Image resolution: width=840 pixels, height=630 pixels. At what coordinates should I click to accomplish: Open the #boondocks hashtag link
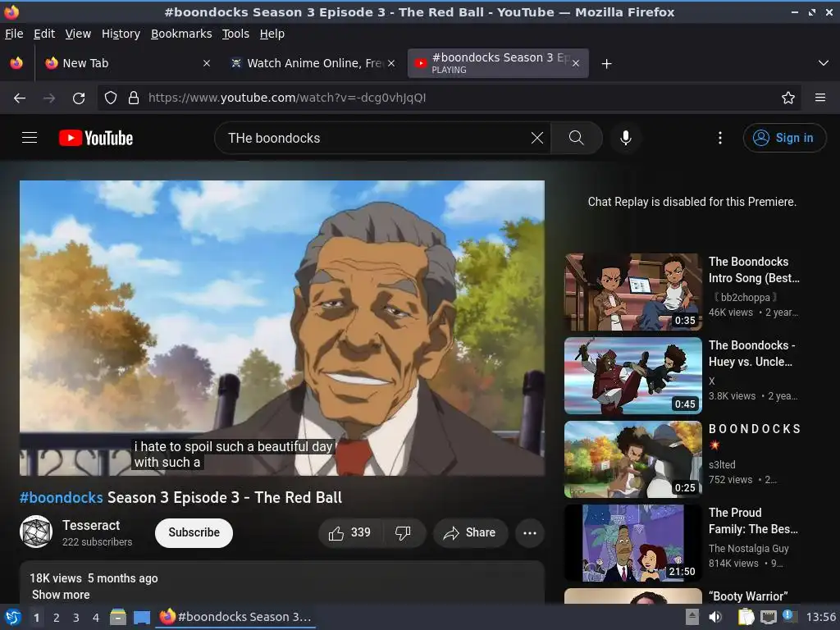(x=61, y=498)
